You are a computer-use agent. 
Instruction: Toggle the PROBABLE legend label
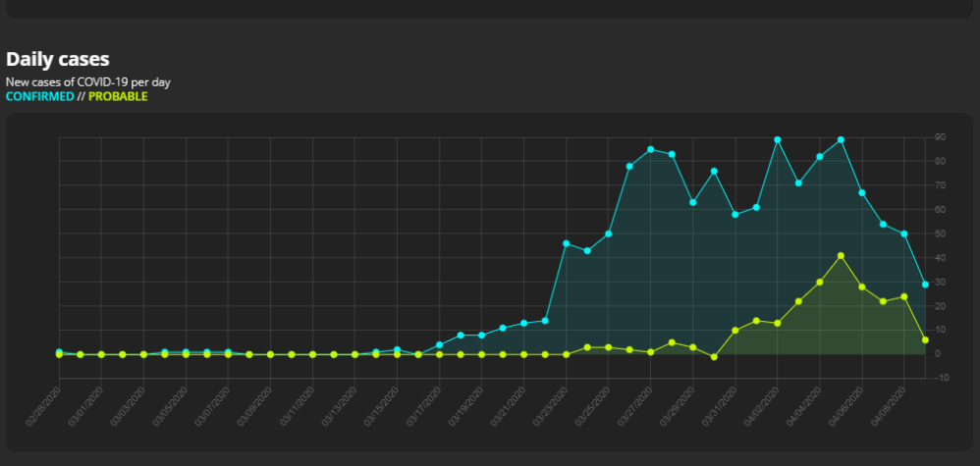coord(118,96)
